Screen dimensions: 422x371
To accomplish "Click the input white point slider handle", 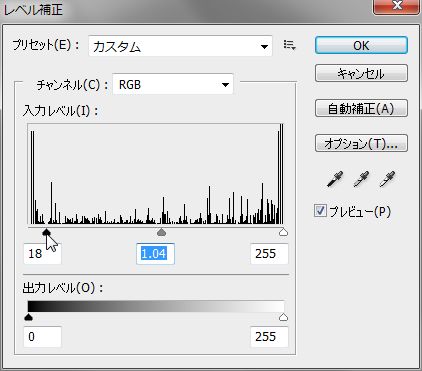I will [x=283, y=232].
